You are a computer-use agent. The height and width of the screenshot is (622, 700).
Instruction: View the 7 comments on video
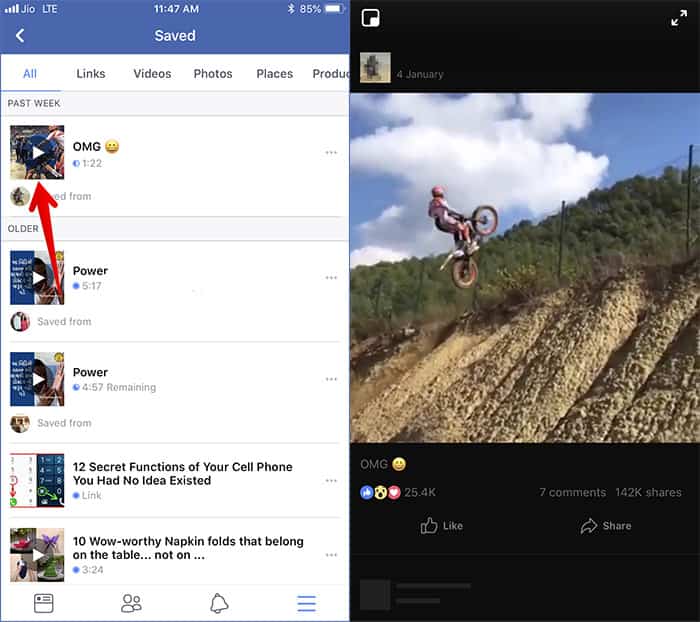572,492
